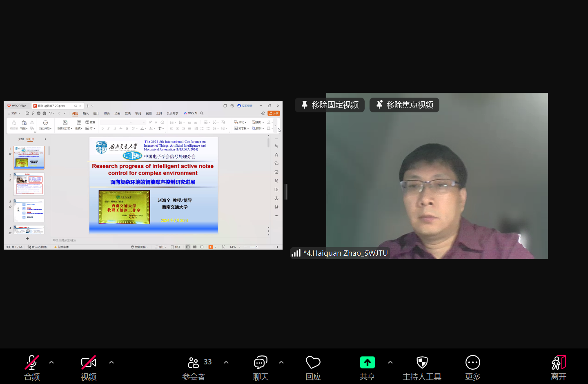Expand arrow next to 参会者 count
This screenshot has height=384, width=588.
point(226,362)
